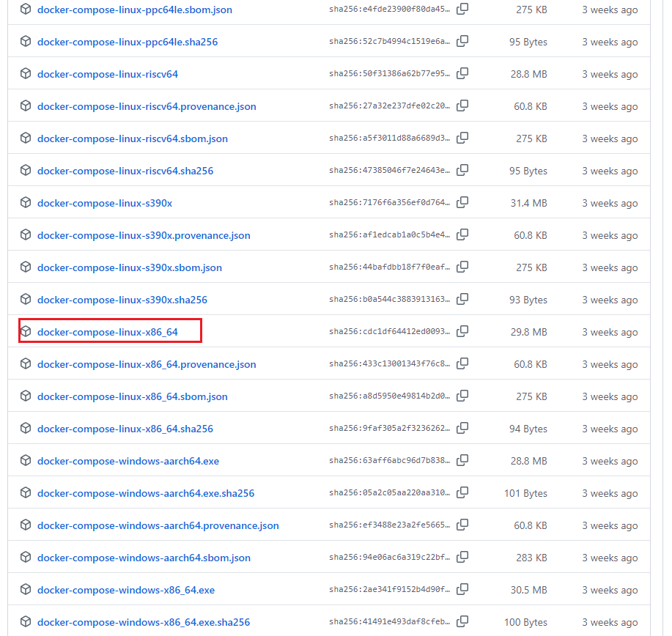Copy checksum of docker-compose-linux-s390x binary
The width and height of the screenshot is (672, 636).
pos(462,202)
